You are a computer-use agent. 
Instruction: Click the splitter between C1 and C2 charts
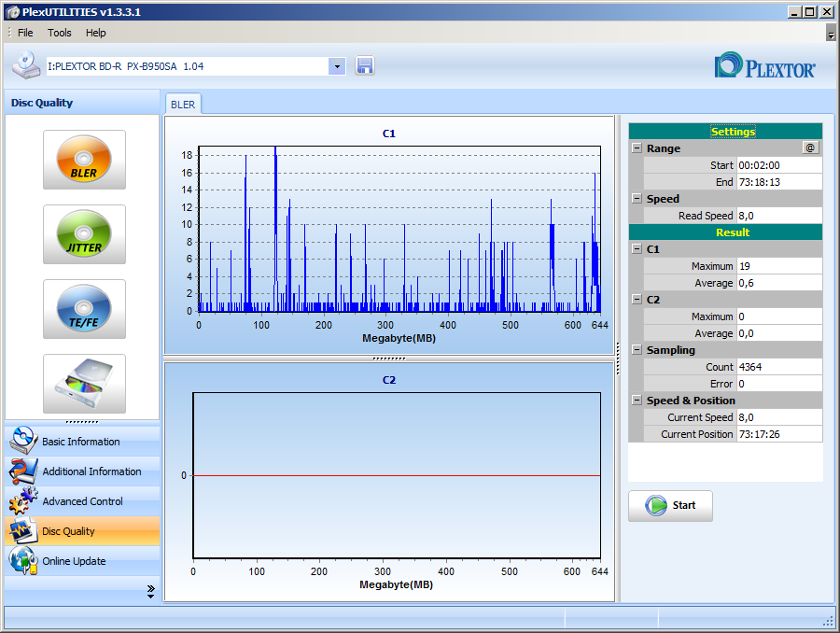coord(389,358)
